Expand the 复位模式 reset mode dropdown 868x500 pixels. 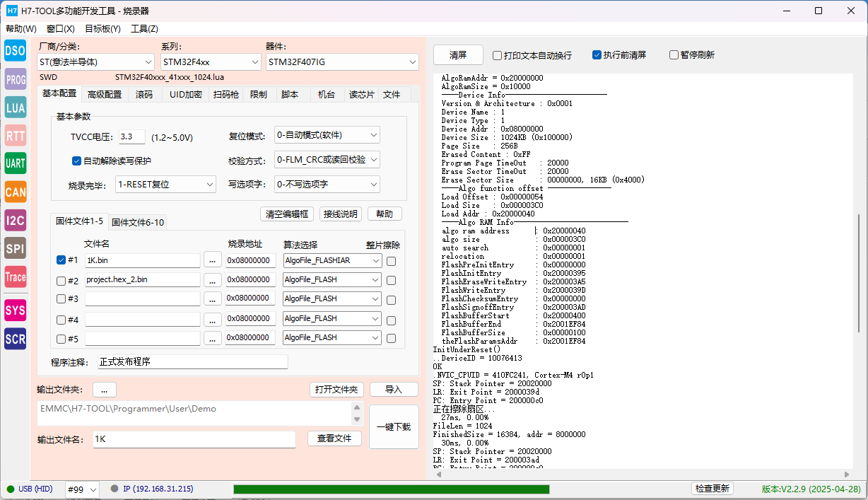pyautogui.click(x=327, y=135)
